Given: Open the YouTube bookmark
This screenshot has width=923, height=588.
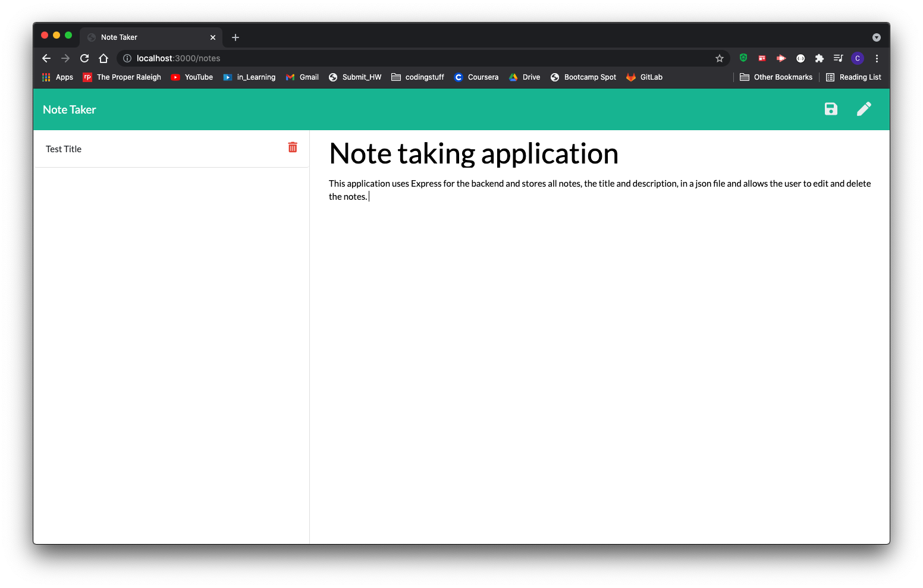Looking at the screenshot, I should click(x=192, y=77).
